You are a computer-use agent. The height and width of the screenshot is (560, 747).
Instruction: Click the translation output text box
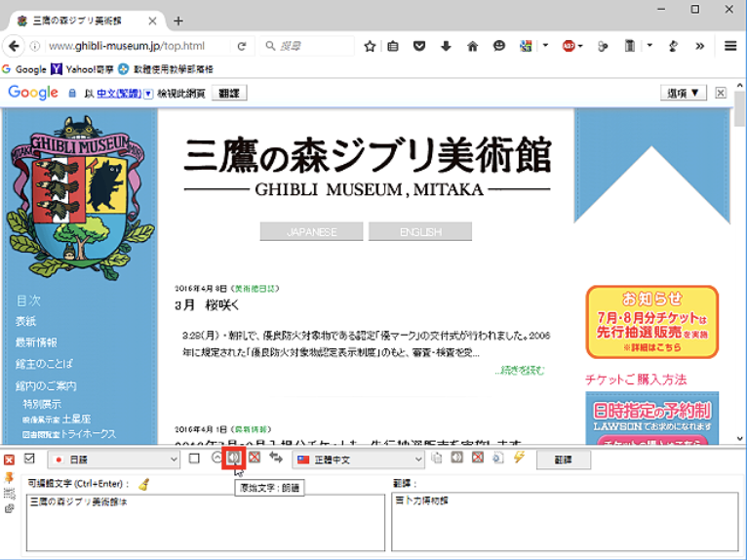[565, 521]
